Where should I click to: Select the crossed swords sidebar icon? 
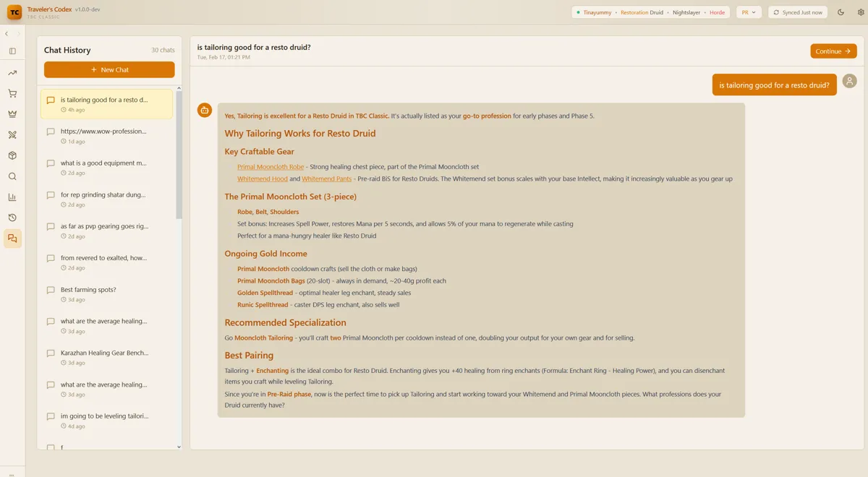click(12, 134)
